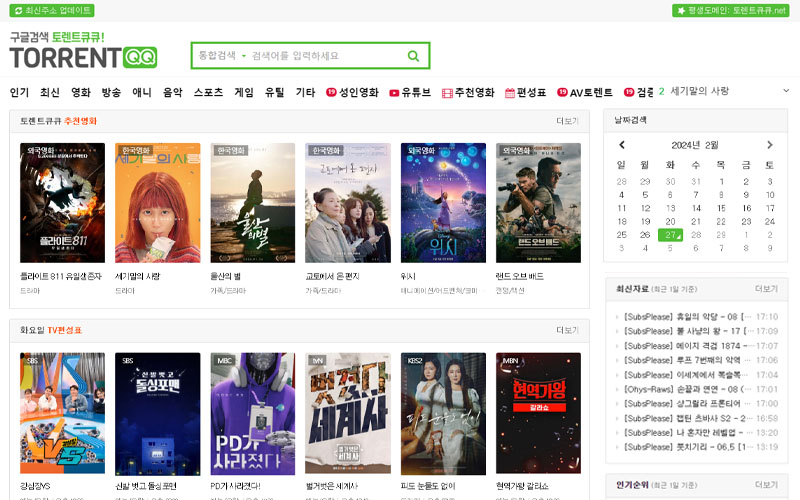Open the MBC PD가 사라졌다 poster

(253, 413)
